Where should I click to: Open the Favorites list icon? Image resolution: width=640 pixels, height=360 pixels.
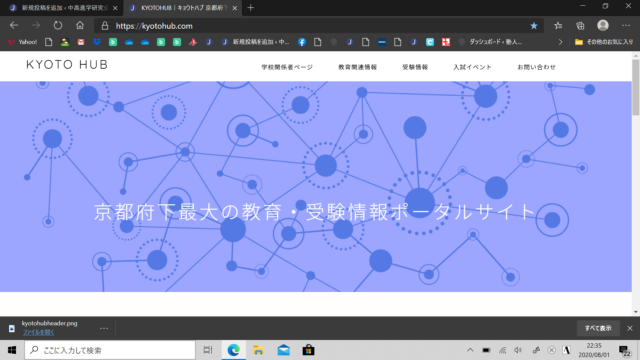pos(558,26)
